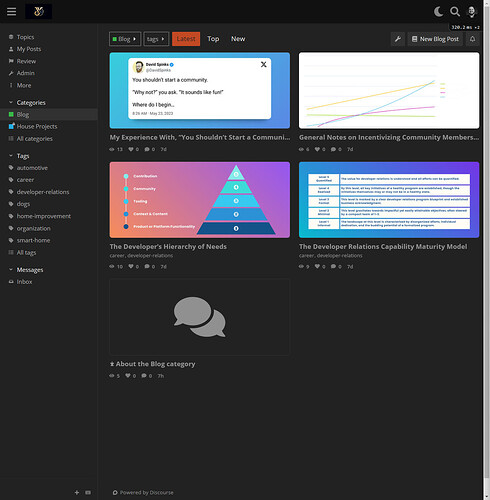490x500 pixels.
Task: Open the developer-relations tag link
Action: [43, 192]
